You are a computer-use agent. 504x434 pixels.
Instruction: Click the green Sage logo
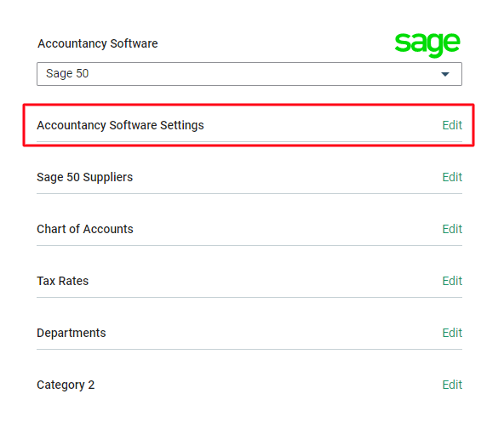pos(427,44)
